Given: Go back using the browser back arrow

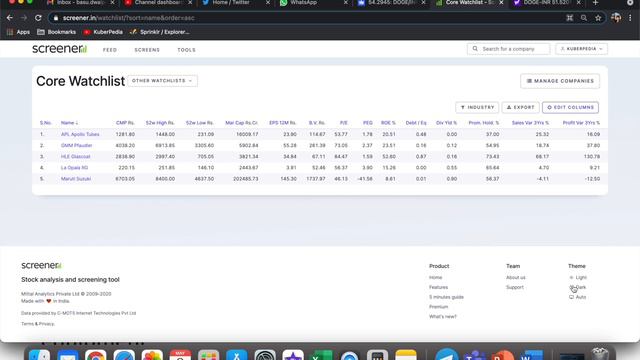Looking at the screenshot, I should coord(10,18).
